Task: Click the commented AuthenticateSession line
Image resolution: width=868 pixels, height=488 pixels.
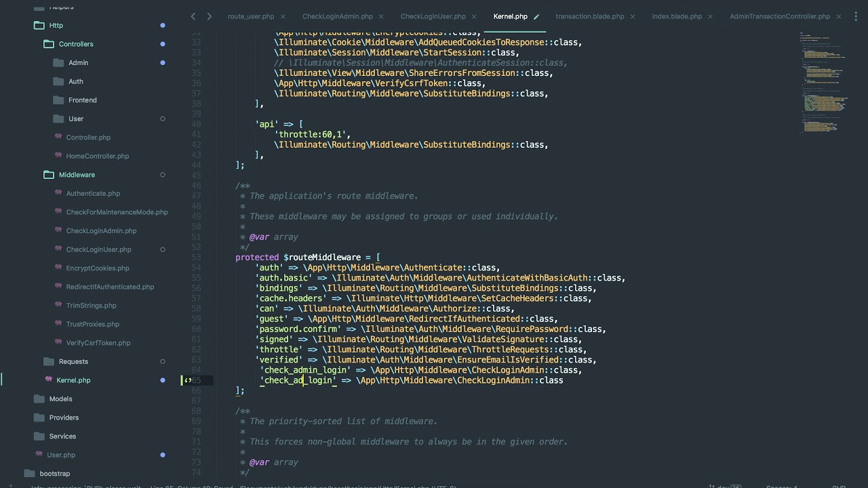Action: 420,62
